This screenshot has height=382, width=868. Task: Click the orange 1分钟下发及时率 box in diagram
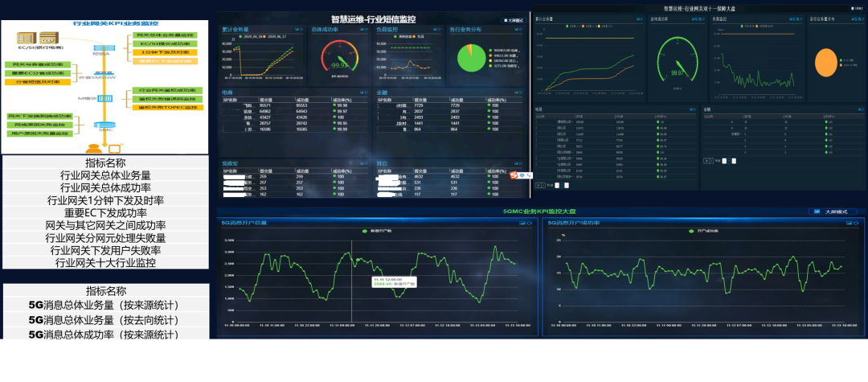point(166,52)
